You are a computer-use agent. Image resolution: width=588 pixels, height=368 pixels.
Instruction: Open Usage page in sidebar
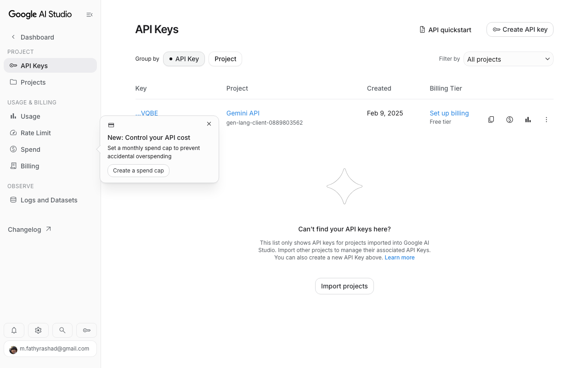point(50,116)
